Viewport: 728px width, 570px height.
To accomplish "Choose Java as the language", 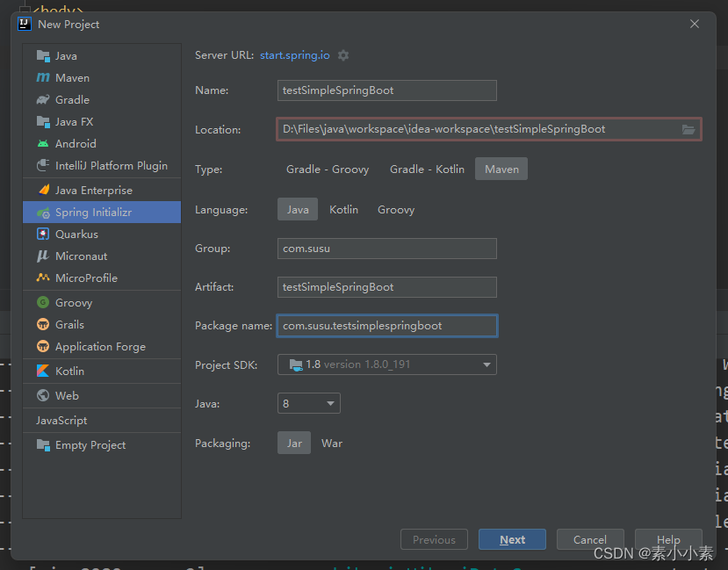I will point(298,209).
